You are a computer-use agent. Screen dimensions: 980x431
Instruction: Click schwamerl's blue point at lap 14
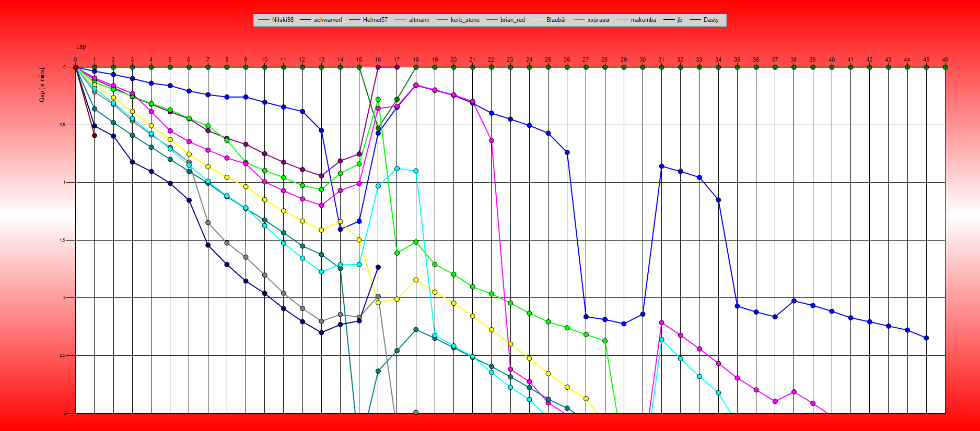coord(340,229)
